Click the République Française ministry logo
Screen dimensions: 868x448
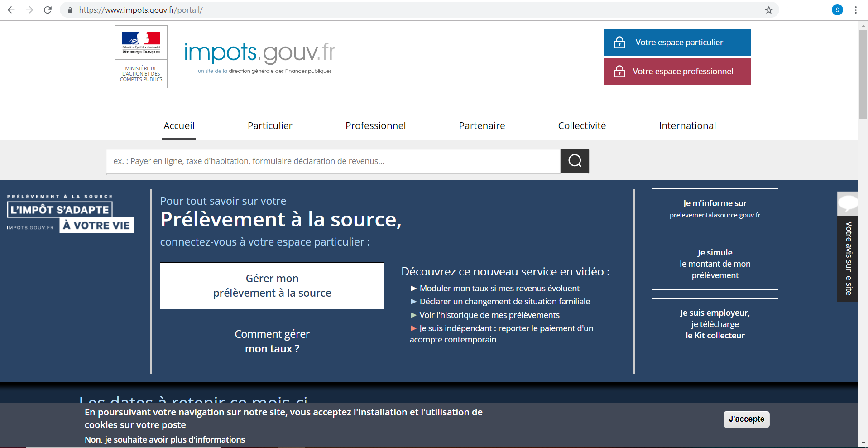[x=141, y=57]
